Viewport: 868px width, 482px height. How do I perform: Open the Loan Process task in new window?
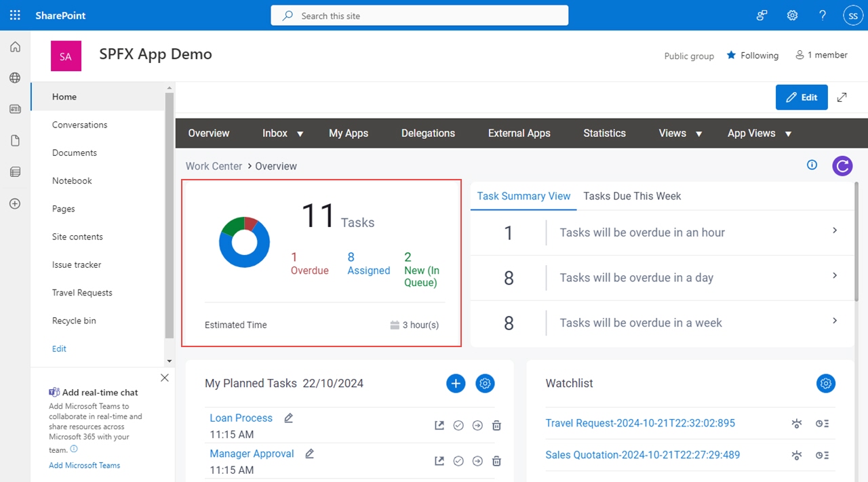[439, 425]
